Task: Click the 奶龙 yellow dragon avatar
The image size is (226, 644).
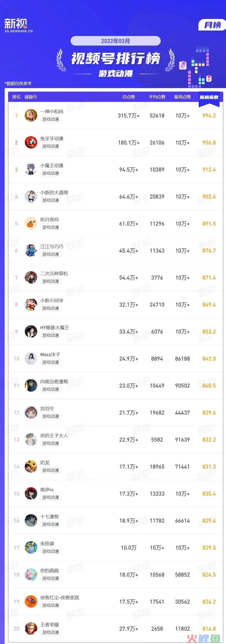Action: click(31, 466)
